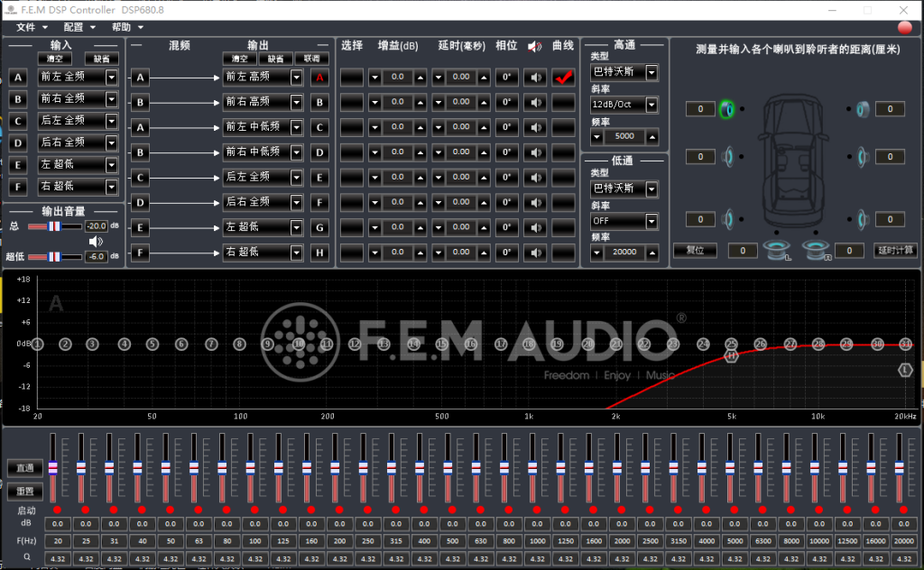This screenshot has width=924, height=570.
Task: Select EQ node 24 on the graph
Action: pyautogui.click(x=703, y=344)
